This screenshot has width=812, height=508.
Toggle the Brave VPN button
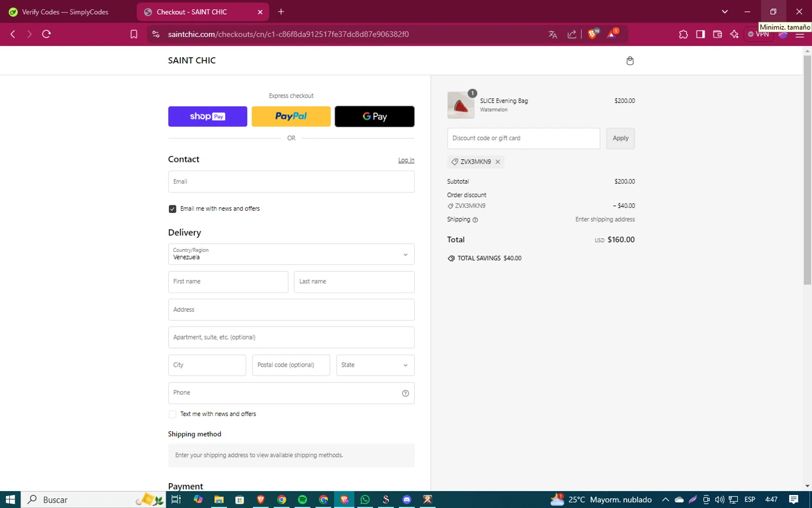click(x=758, y=34)
